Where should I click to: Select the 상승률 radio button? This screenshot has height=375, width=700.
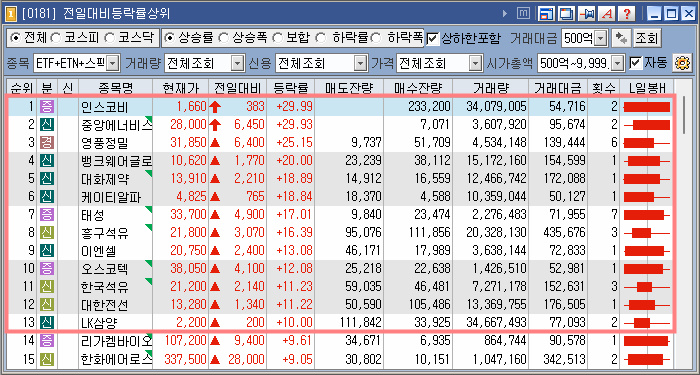click(169, 38)
